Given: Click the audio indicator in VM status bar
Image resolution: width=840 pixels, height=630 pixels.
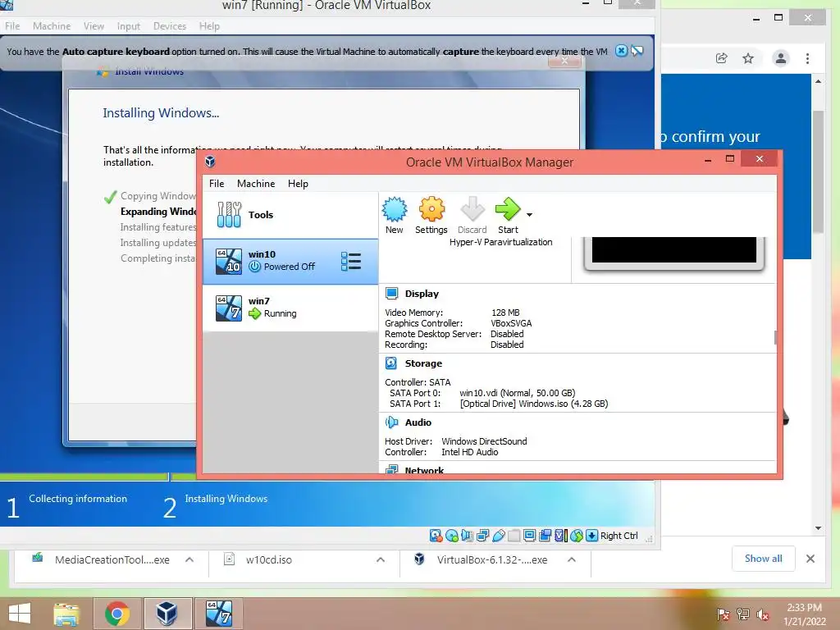Looking at the screenshot, I should (467, 536).
